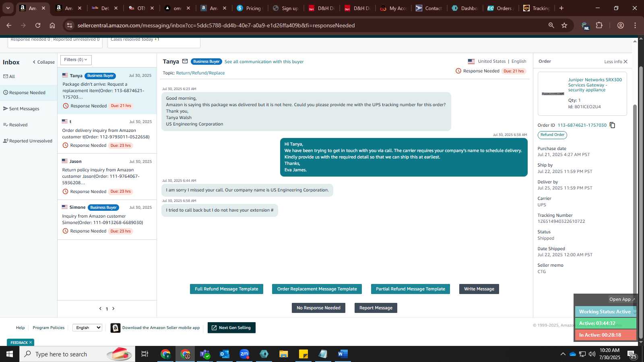This screenshot has height=362, width=644.
Task: Click Order Replacement Message Template button
Action: click(x=317, y=289)
